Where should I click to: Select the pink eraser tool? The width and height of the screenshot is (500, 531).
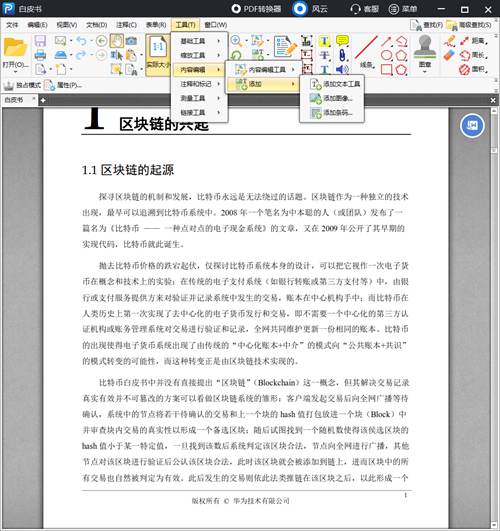449,56
